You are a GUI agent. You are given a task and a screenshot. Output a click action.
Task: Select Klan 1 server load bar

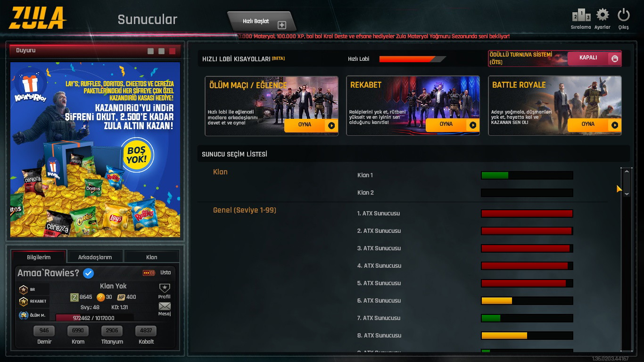[x=527, y=175]
